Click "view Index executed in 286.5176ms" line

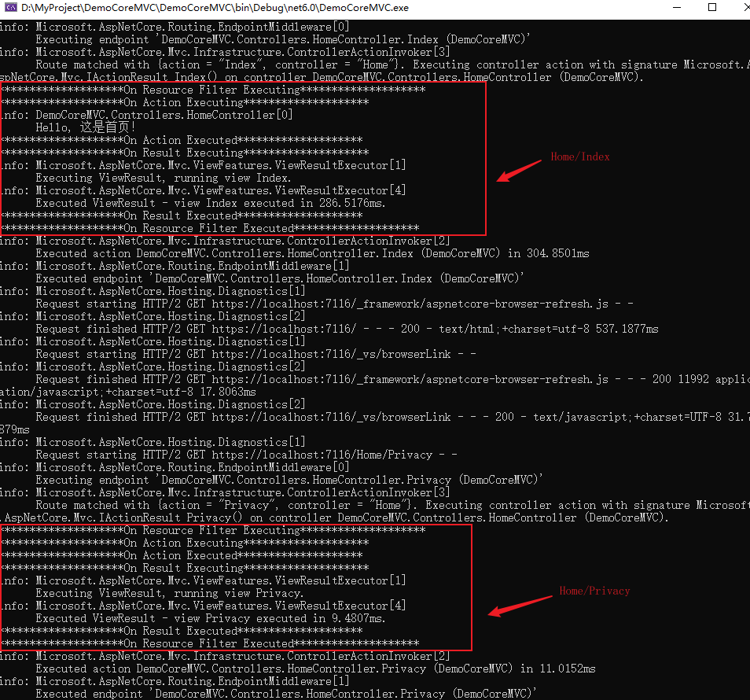211,204
